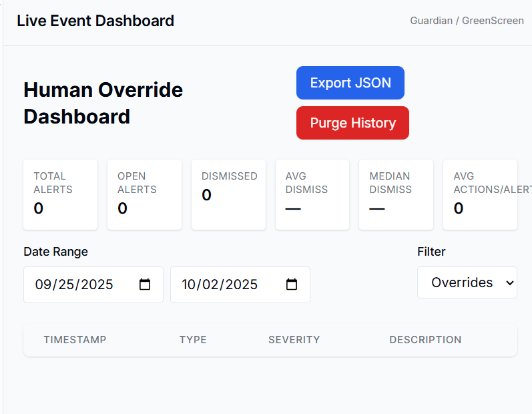Click the Avg Actions/Alert stat card
The width and height of the screenshot is (532, 414).
pos(479,194)
